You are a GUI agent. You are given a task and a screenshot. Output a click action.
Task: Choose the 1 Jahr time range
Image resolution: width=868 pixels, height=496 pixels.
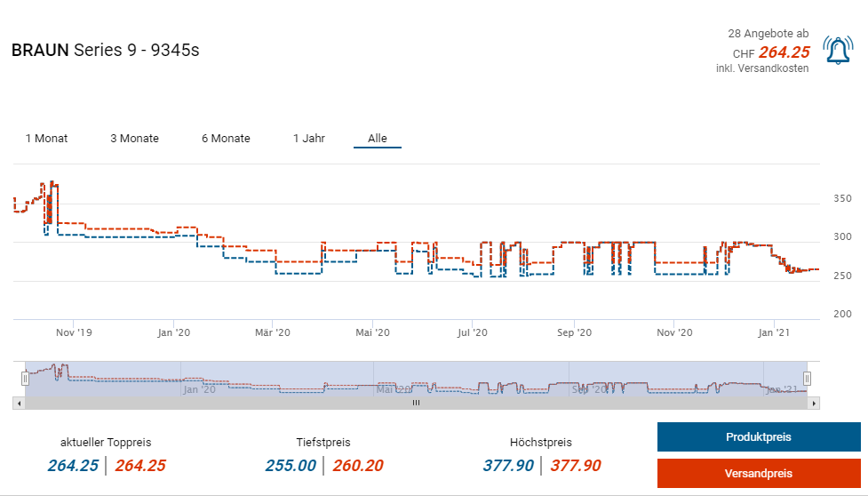point(309,139)
